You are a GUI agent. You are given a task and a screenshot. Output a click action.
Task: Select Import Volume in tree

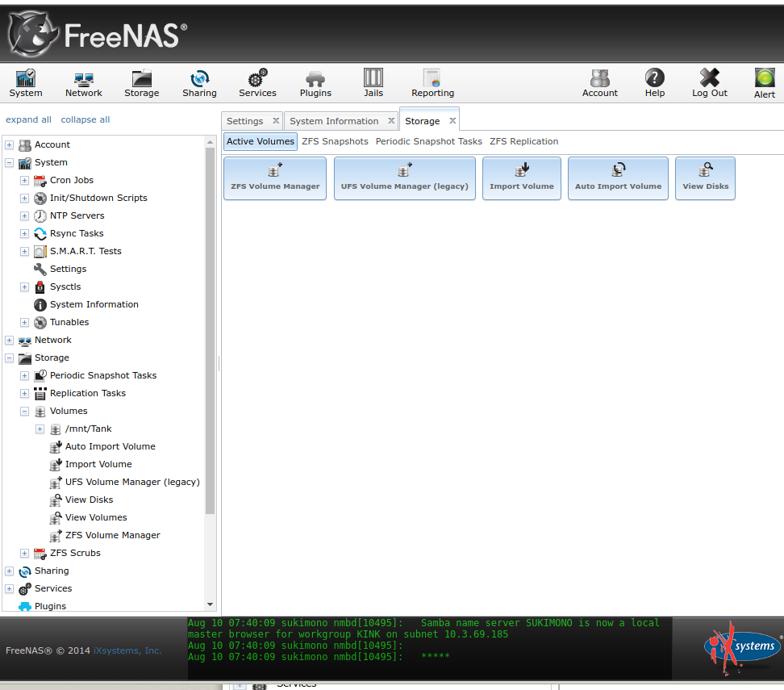[90, 464]
